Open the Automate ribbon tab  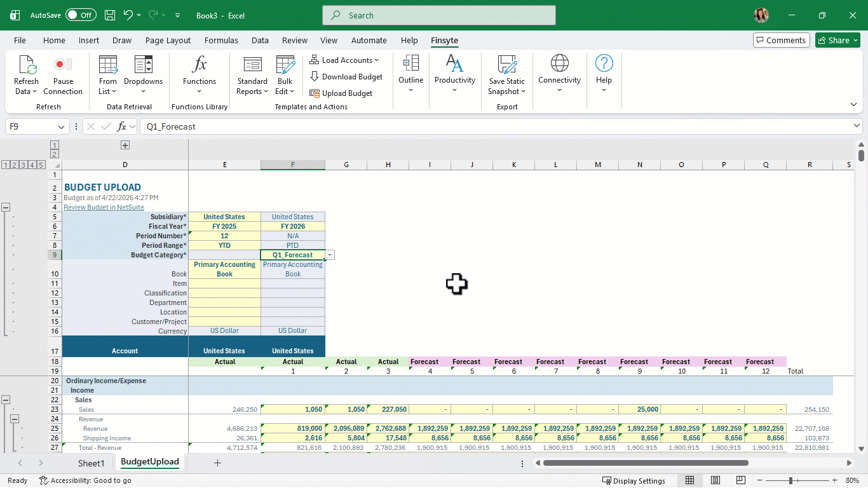[x=369, y=40]
